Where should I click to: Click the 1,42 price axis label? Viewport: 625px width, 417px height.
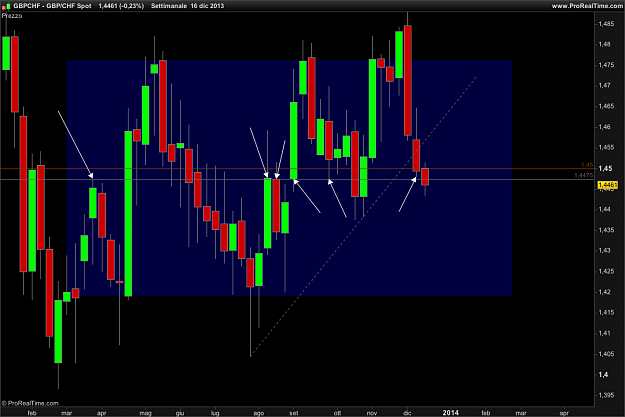coord(605,292)
